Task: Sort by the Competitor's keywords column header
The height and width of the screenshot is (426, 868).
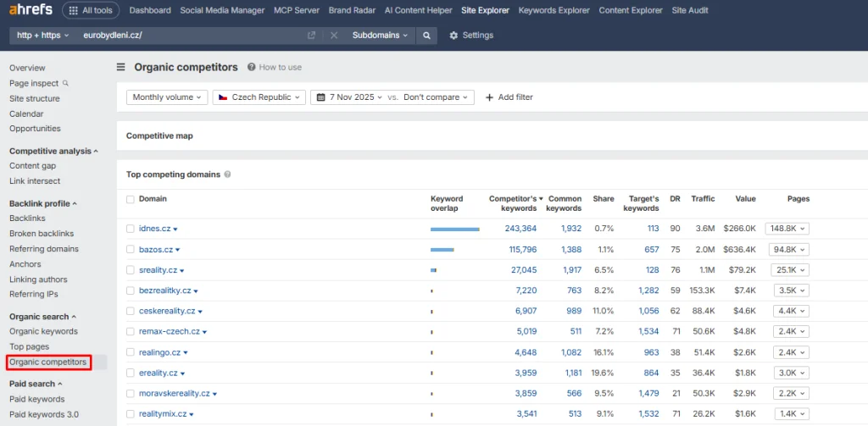Action: click(515, 203)
